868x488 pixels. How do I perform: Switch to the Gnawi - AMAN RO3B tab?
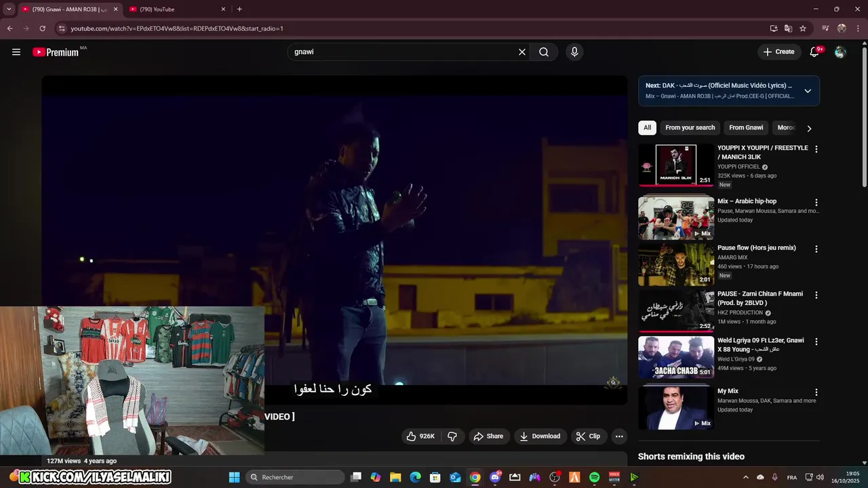71,9
